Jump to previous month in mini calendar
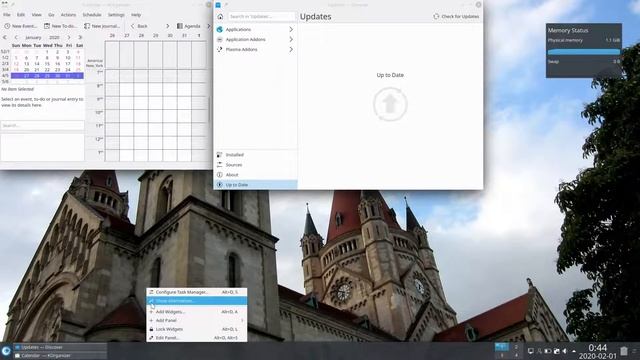 [x=16, y=37]
